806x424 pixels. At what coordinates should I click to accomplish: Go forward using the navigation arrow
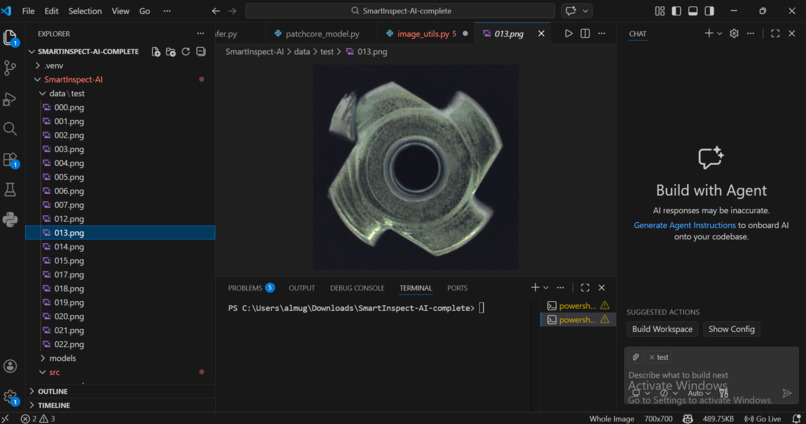point(232,11)
